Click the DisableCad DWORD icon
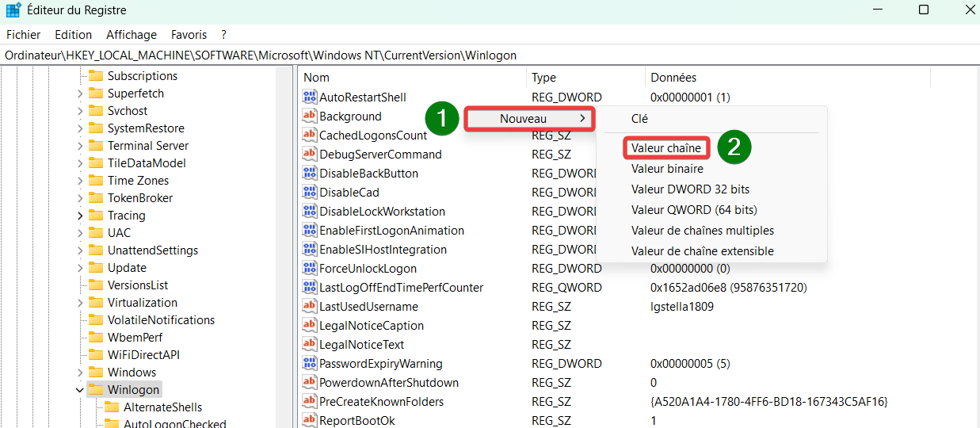980x428 pixels. click(310, 193)
